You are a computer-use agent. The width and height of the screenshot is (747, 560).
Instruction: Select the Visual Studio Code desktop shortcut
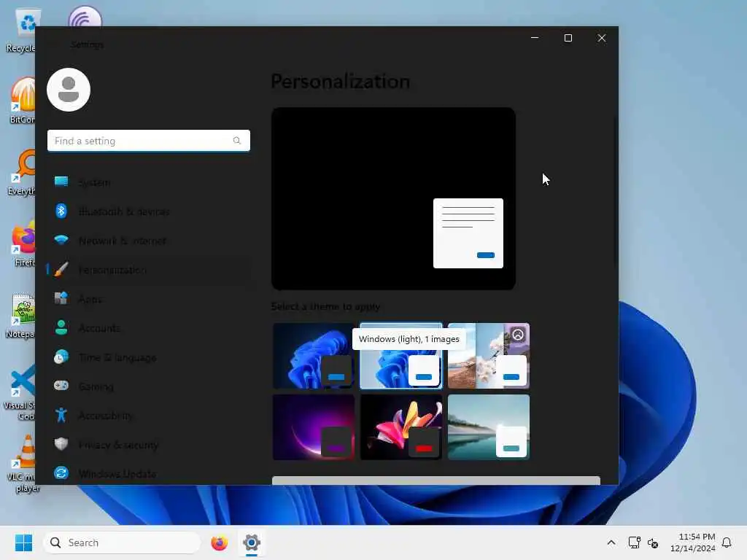pos(19,392)
